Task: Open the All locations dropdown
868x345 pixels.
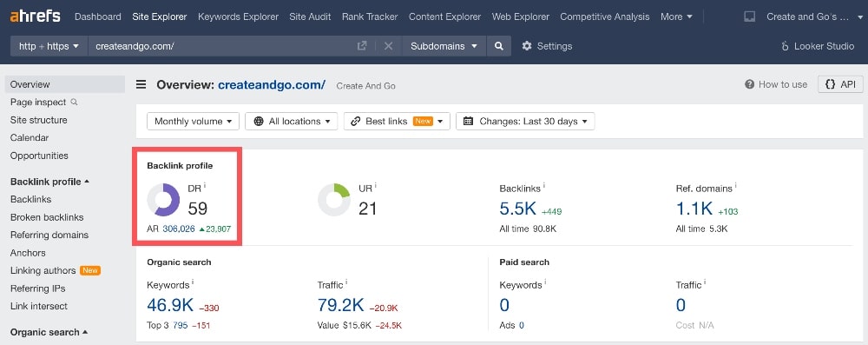Action: pyautogui.click(x=291, y=121)
